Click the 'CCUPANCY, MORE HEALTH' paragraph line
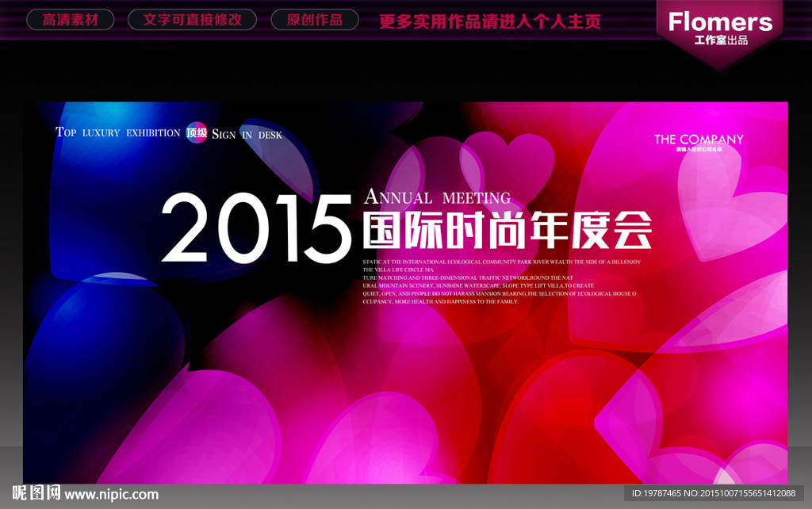Image resolution: width=812 pixels, height=509 pixels. [x=440, y=301]
